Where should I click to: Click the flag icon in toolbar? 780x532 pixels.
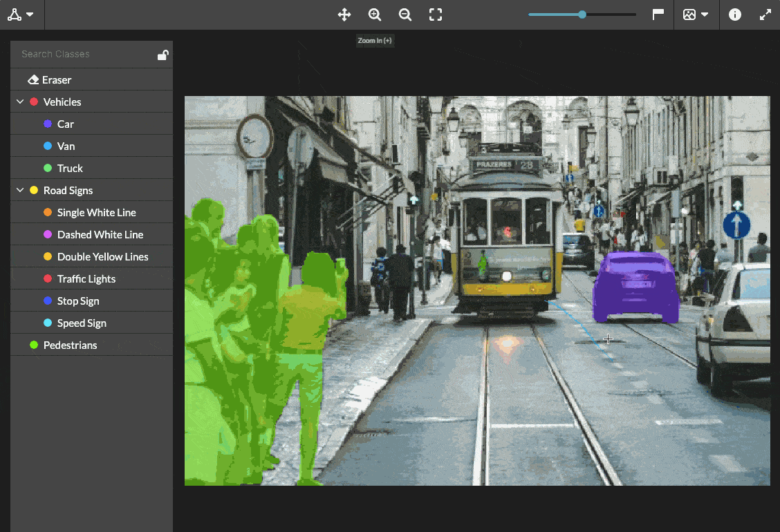pos(658,15)
